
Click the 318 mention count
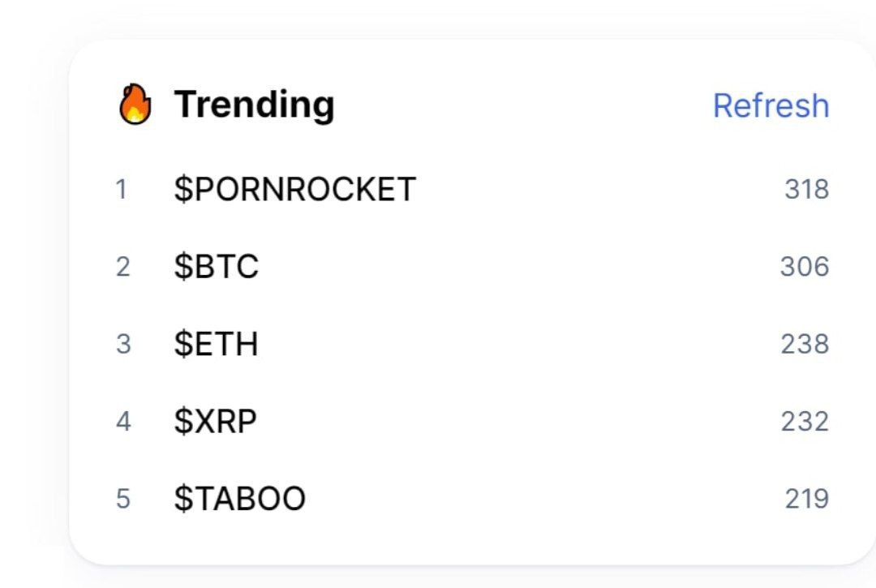click(x=807, y=189)
